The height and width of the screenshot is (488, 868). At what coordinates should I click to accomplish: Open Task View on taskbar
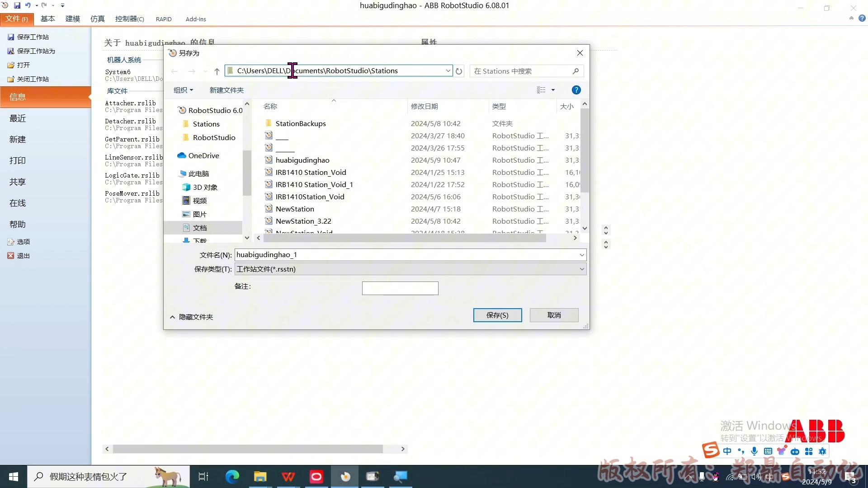[203, 477]
